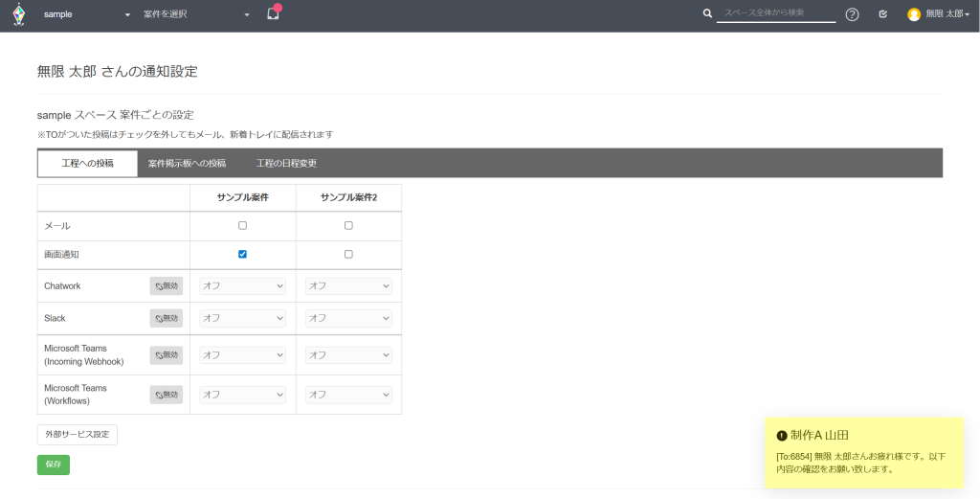Switch to 案件掲示板への投稿 tab

coord(187,164)
